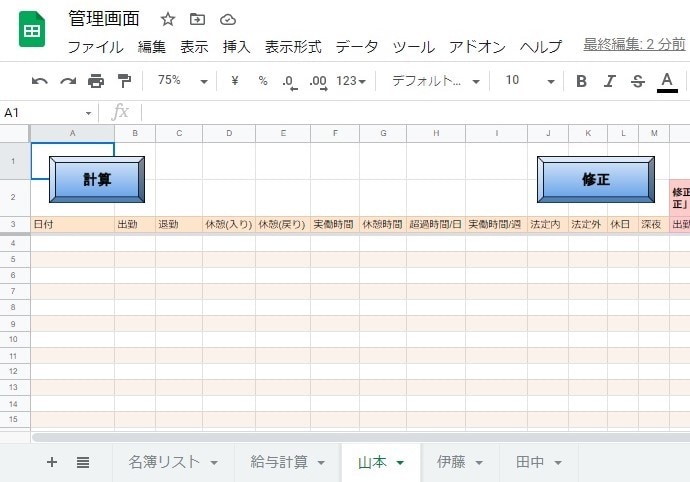Viewport: 690px width, 482px height.
Task: Select row 7 header
Action: [x=13, y=291]
